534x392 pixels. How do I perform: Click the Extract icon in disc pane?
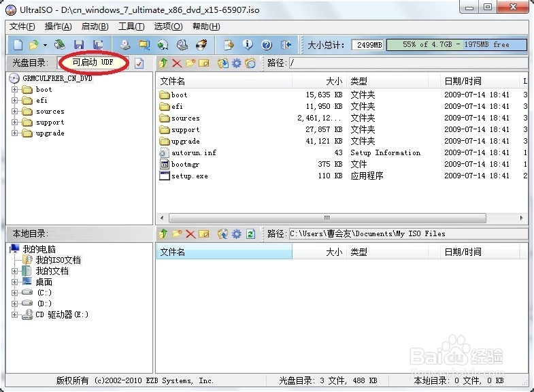click(222, 63)
